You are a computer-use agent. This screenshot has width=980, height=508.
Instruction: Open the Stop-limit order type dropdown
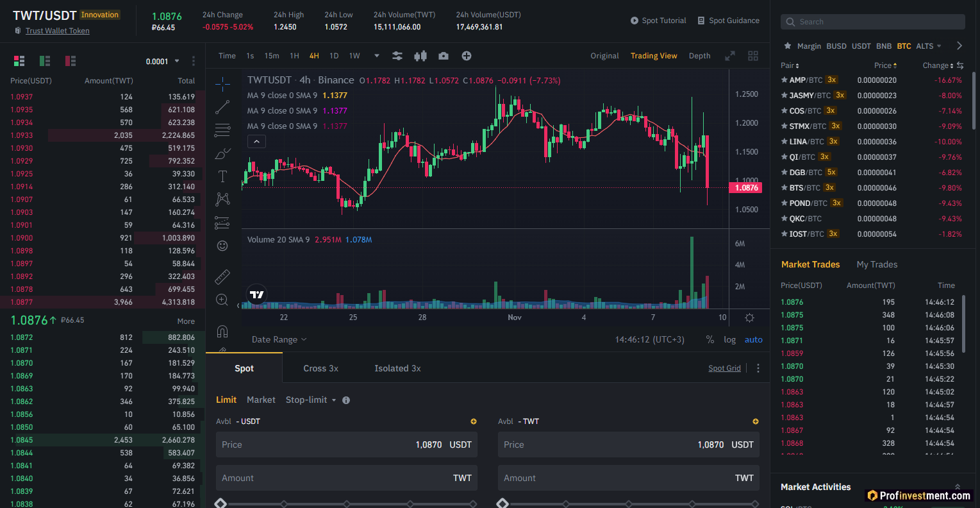(310, 400)
